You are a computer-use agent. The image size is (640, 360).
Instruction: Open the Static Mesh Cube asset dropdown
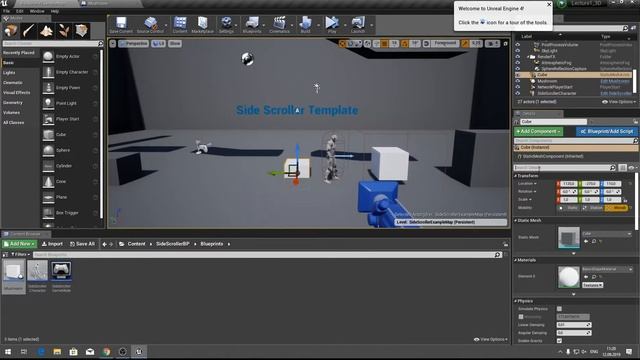(x=607, y=234)
